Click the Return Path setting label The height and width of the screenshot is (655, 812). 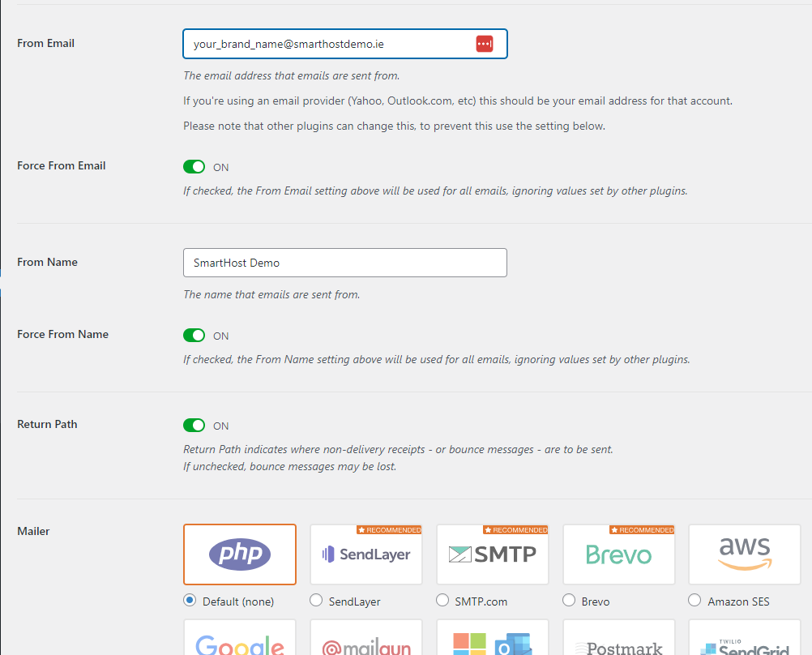point(47,425)
